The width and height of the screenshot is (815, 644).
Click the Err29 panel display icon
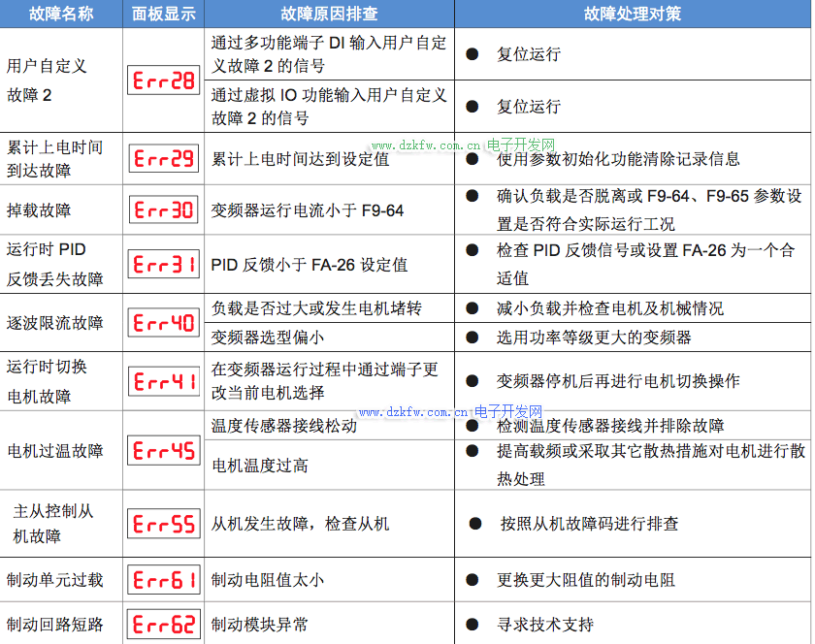tap(163, 158)
